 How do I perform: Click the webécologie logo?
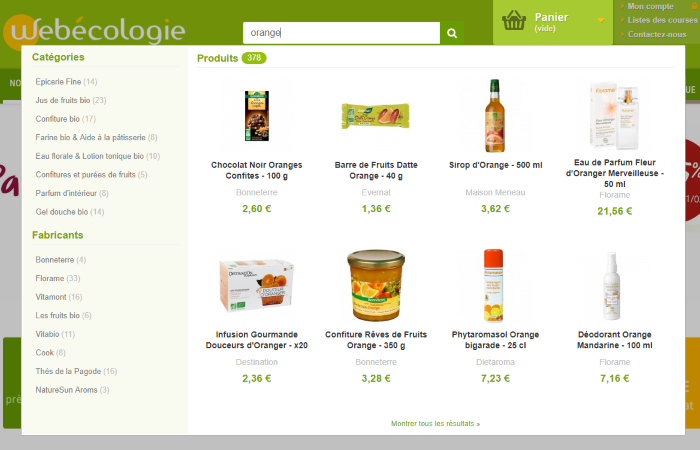[x=94, y=31]
